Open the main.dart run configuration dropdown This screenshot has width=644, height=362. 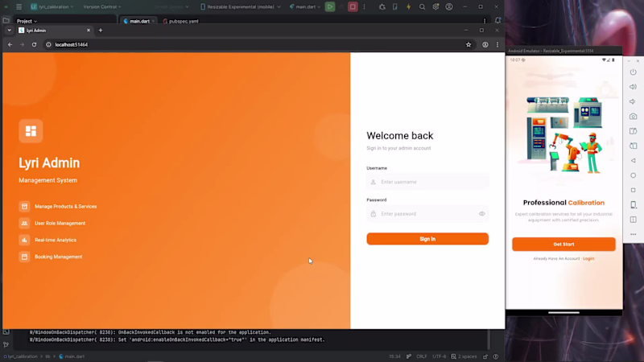click(305, 6)
